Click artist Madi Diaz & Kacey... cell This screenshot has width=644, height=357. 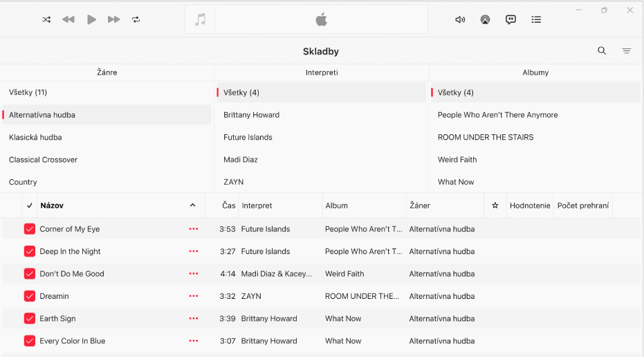(x=277, y=273)
